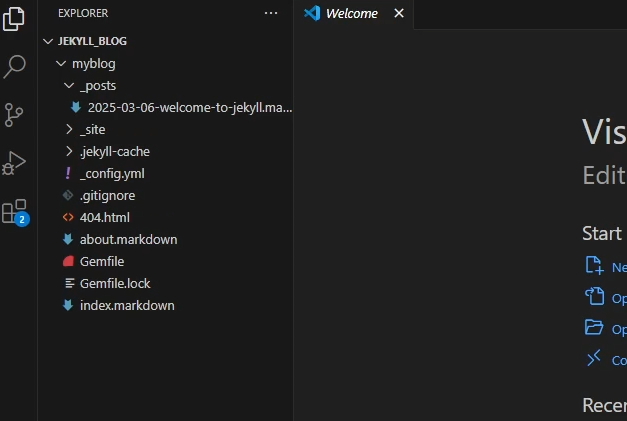Click the Open Folder icon under Start
This screenshot has height=421, width=627.
[594, 327]
